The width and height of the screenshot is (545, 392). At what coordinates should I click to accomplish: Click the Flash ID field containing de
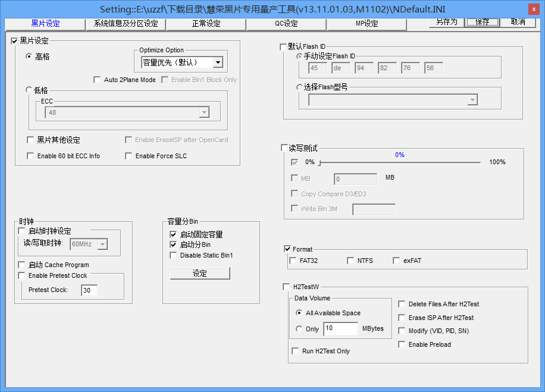(340, 68)
